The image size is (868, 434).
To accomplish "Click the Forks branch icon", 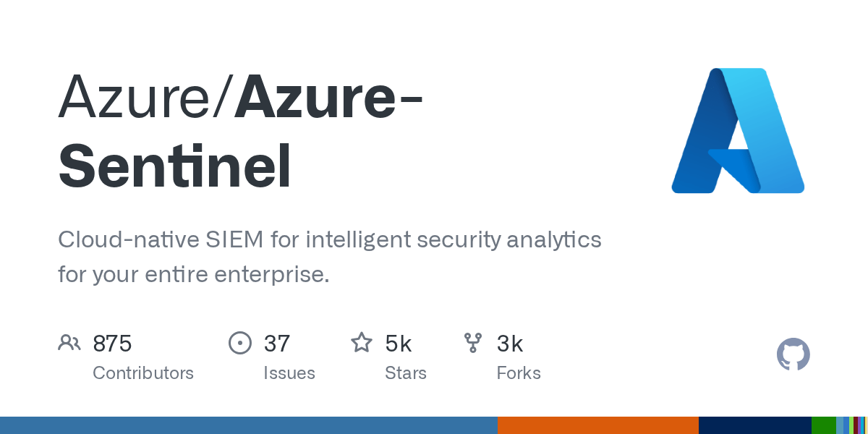I will pos(473,343).
